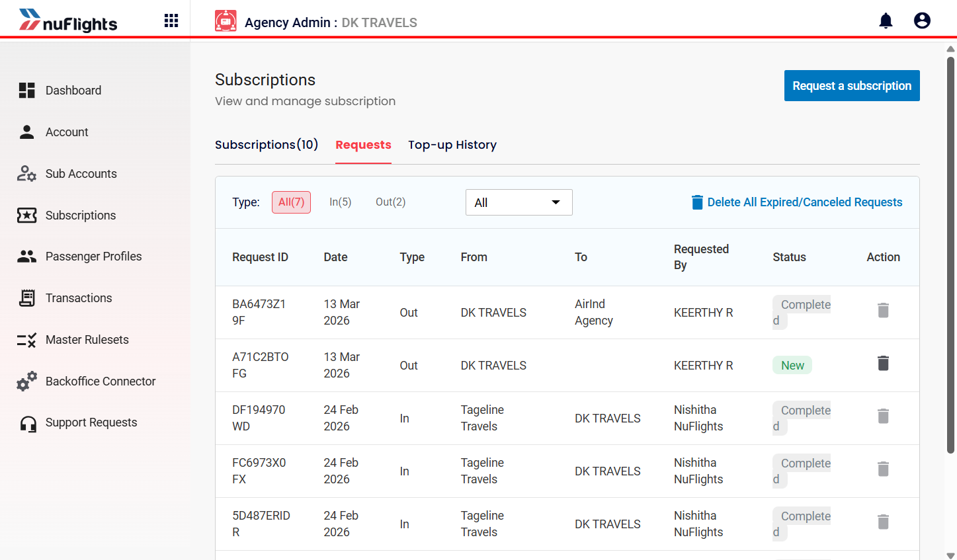This screenshot has height=560, width=957.
Task: Switch to the Requests tab
Action: (363, 145)
